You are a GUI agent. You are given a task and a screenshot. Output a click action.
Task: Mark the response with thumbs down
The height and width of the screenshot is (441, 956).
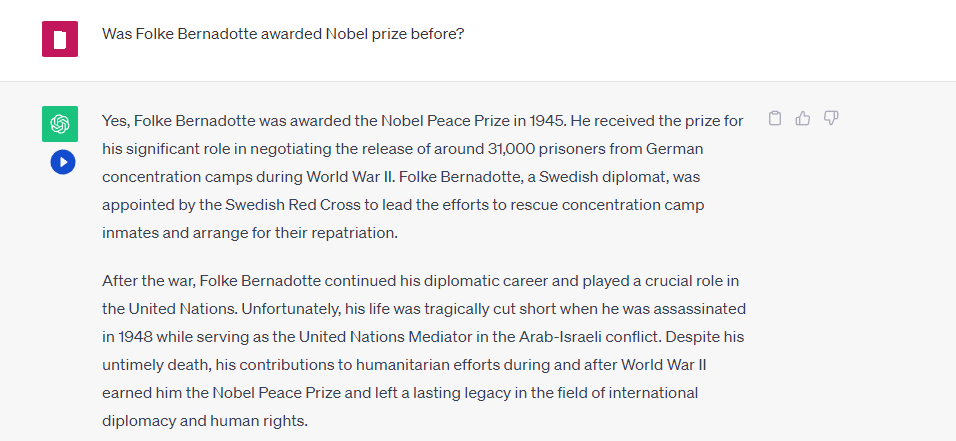(831, 119)
